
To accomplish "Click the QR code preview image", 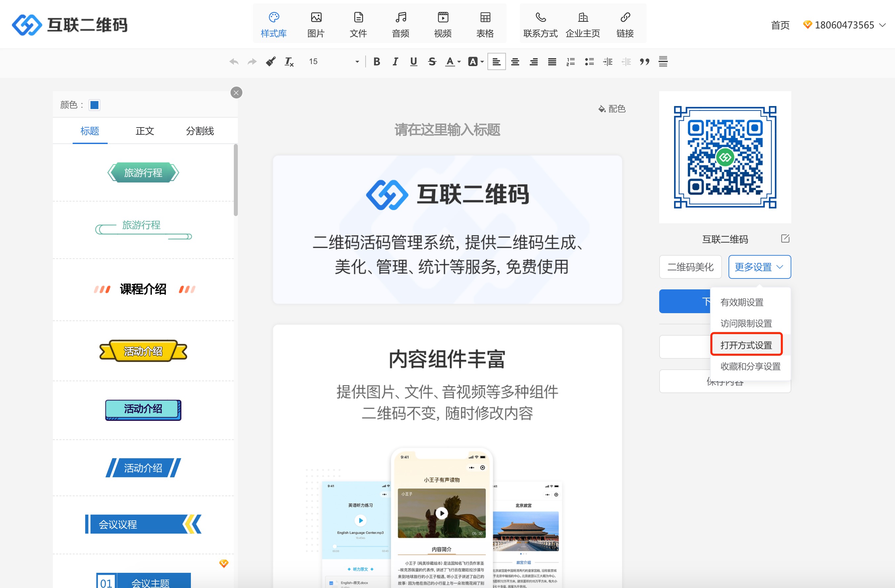I will (725, 157).
